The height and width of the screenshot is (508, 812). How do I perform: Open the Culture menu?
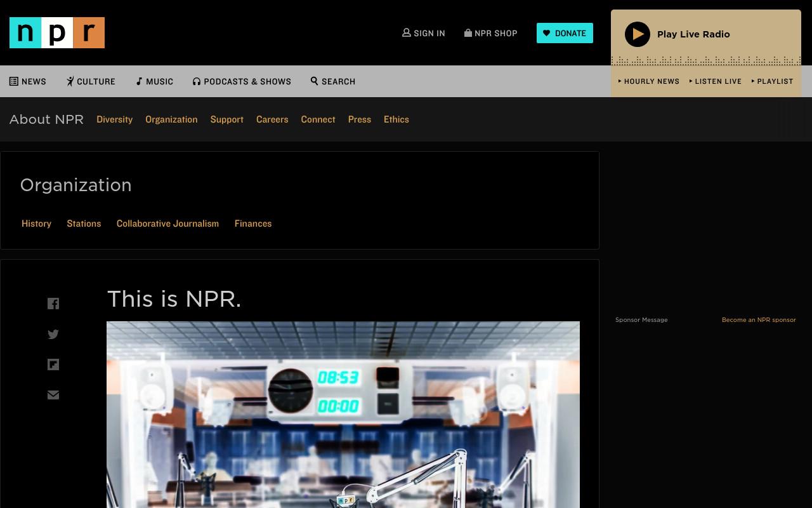pyautogui.click(x=91, y=81)
